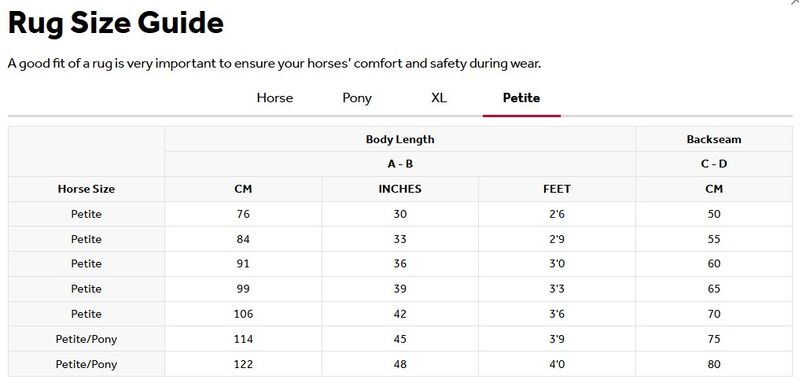The width and height of the screenshot is (800, 383).
Task: Switch to the Horse tab
Action: click(274, 98)
